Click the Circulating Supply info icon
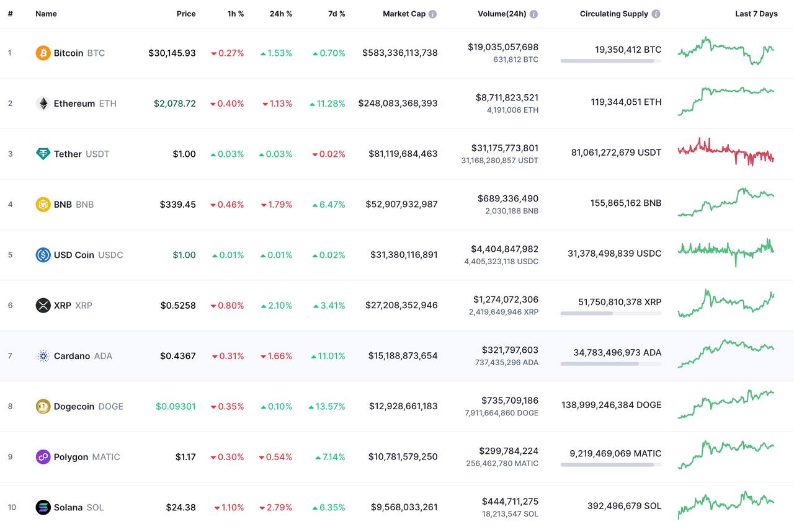The height and width of the screenshot is (532, 794). click(x=656, y=14)
